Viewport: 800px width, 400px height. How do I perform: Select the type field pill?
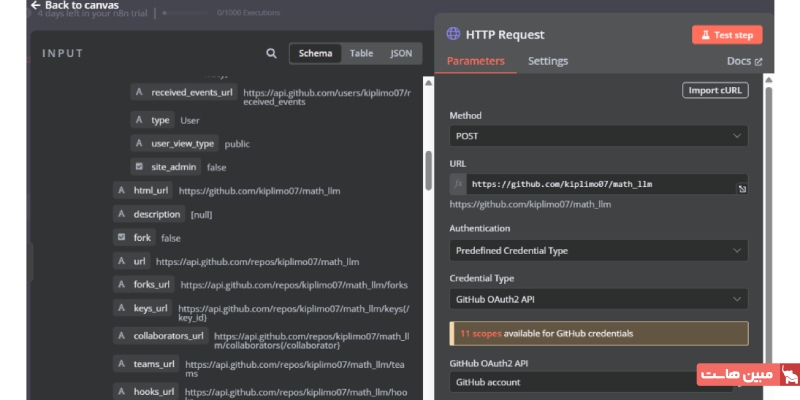[153, 120]
